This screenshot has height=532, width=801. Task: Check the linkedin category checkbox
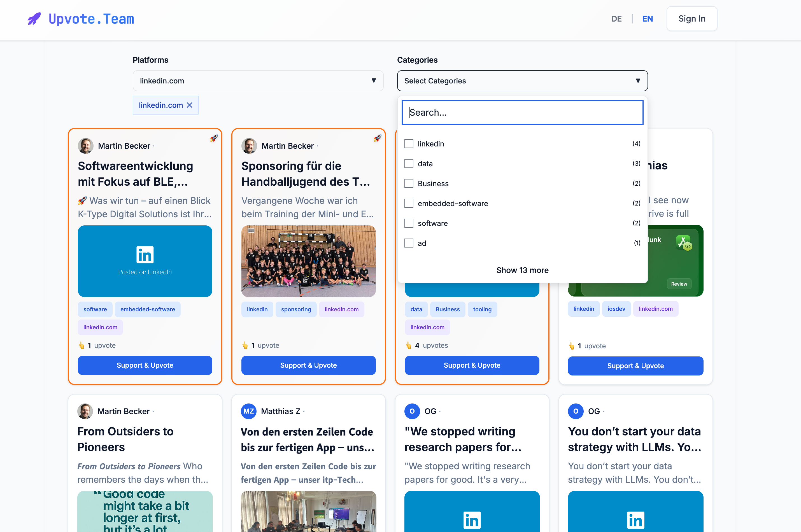click(409, 144)
